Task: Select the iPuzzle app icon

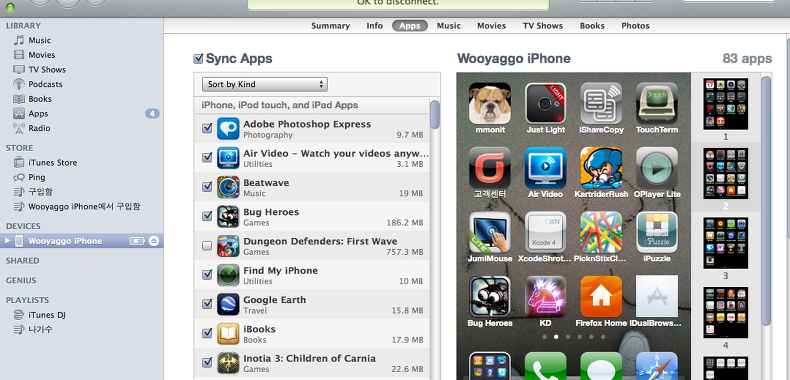Action: [656, 232]
